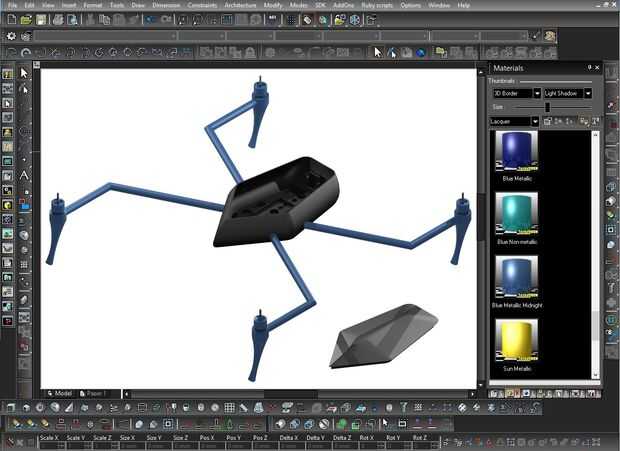Click the tee icon in the right-side toolbar
Viewport: 620px width, 451px height.
[x=612, y=289]
